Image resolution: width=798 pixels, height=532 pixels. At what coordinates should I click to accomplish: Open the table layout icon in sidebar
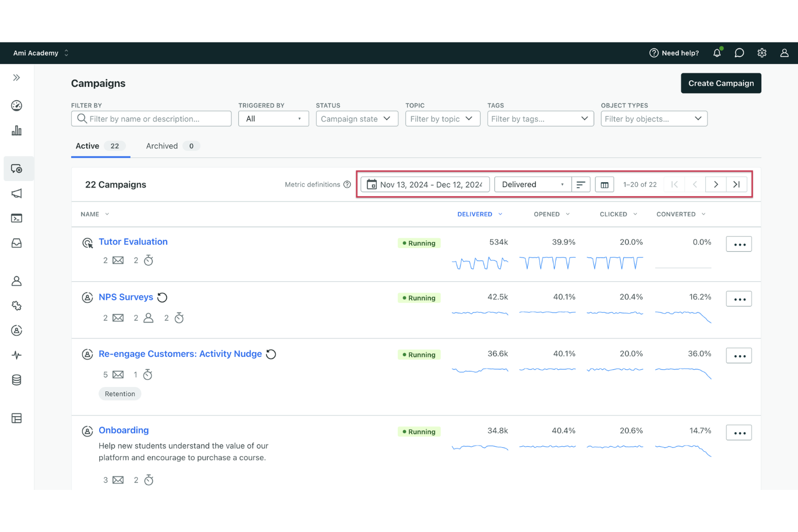pos(17,418)
